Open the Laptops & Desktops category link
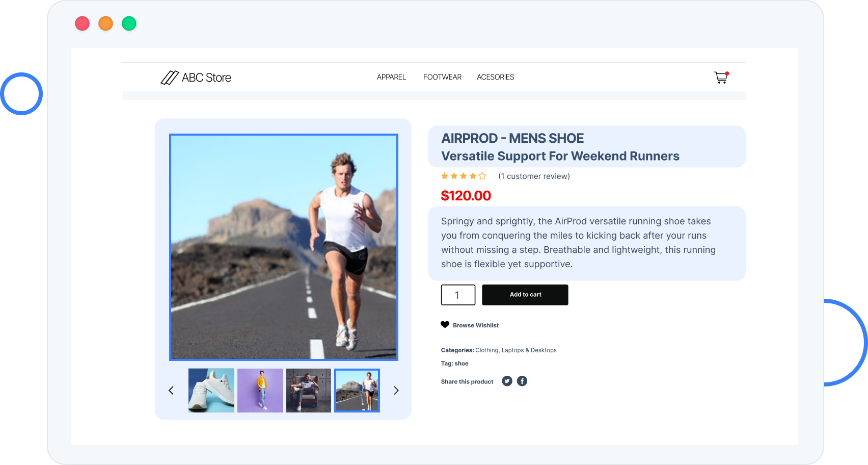Viewport: 868px width, 465px height. click(x=529, y=350)
